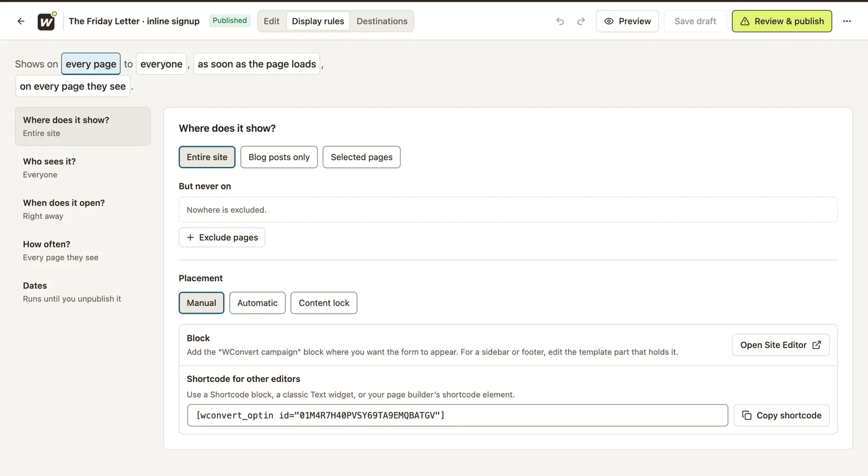This screenshot has width=868, height=476.
Task: Open the 'every page' rule selector
Action: (91, 64)
